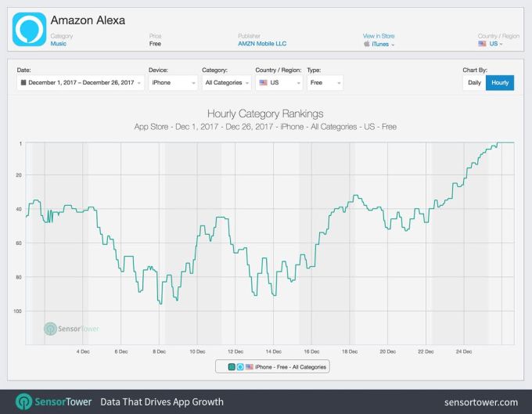The width and height of the screenshot is (532, 414).
Task: Click the US flag in chart legend
Action: click(x=249, y=366)
